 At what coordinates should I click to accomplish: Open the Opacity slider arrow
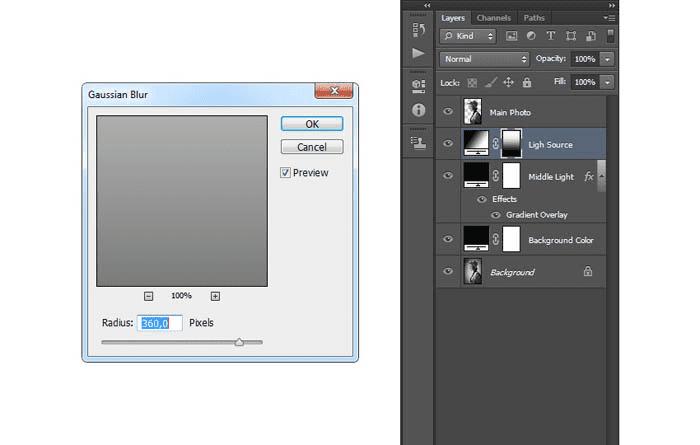[x=608, y=59]
